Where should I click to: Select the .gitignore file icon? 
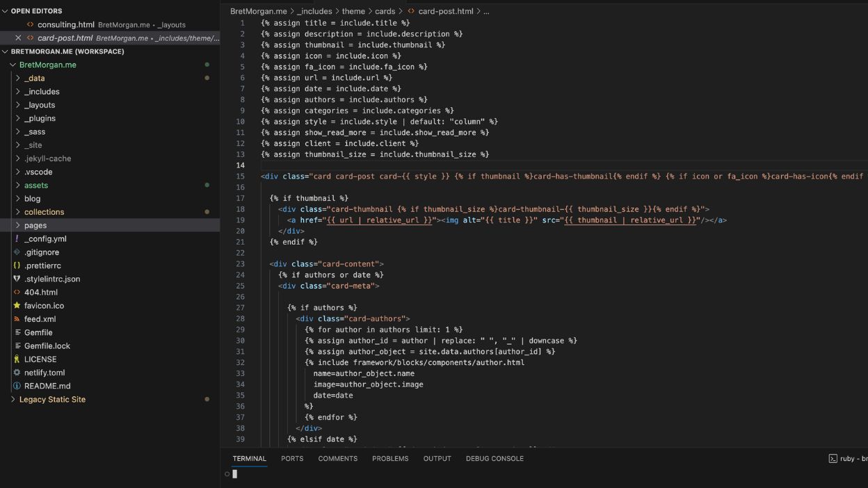pyautogui.click(x=16, y=252)
